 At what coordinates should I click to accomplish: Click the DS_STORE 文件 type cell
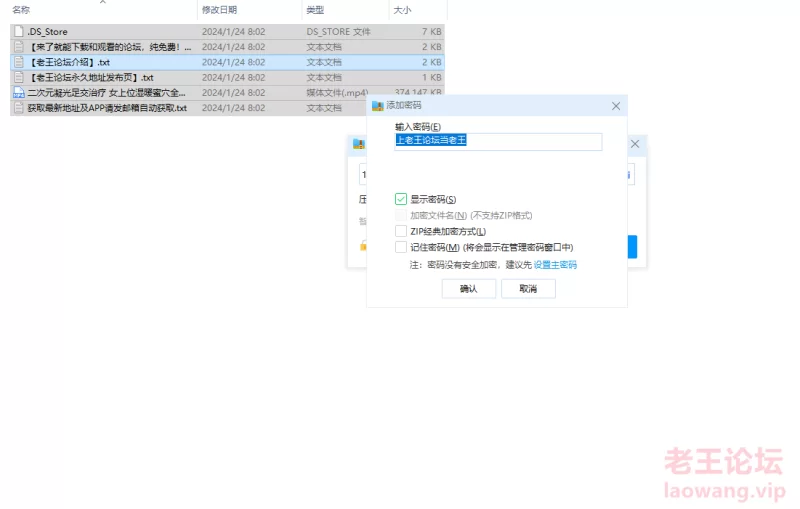coord(339,32)
